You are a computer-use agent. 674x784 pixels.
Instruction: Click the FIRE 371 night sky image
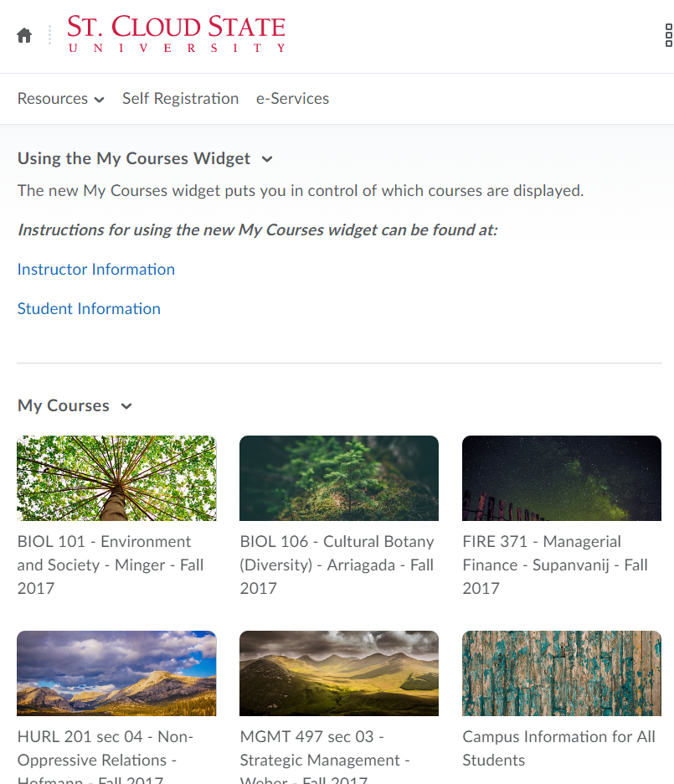(x=561, y=477)
